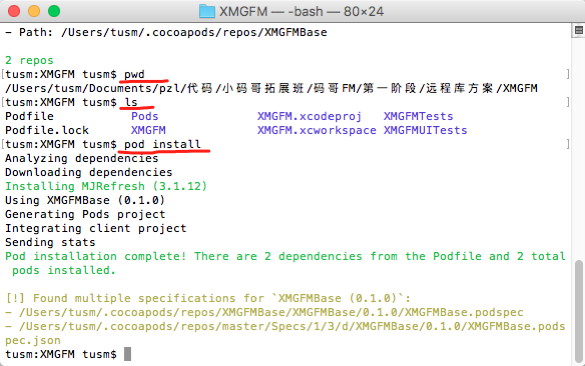Image resolution: width=585 pixels, height=366 pixels.
Task: Click the standalone 'XMGFM' directory in ls output
Action: pos(148,130)
